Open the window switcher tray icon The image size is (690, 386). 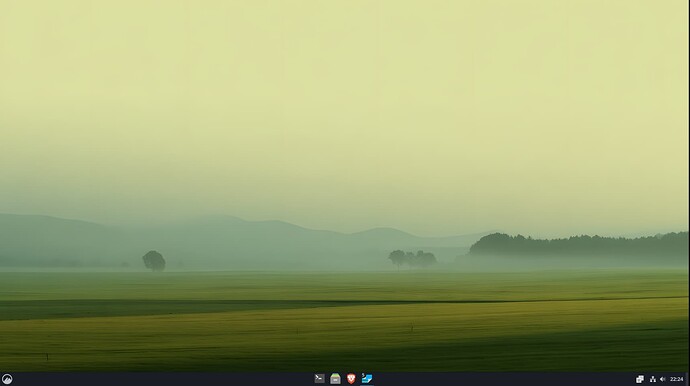coord(640,379)
